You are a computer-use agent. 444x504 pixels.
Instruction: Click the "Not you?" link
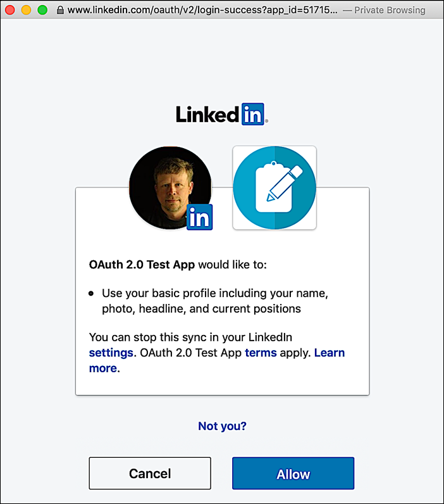pyautogui.click(x=222, y=426)
